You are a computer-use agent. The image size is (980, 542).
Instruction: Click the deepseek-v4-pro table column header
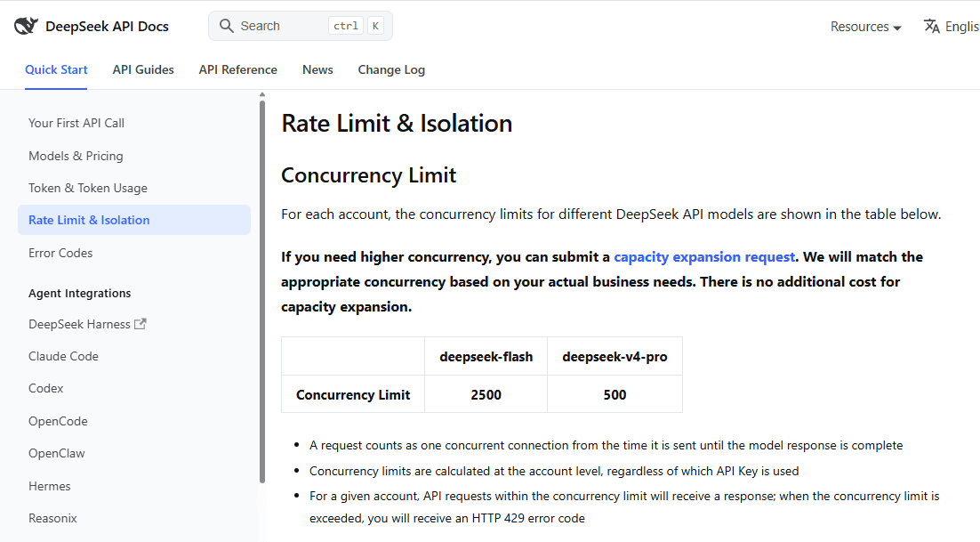pos(615,356)
